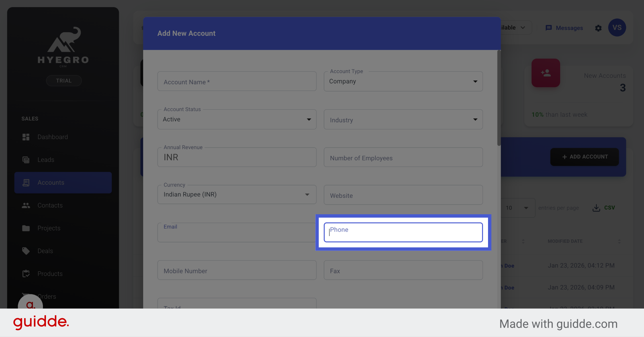Click the settings gear icon
Image resolution: width=644 pixels, height=337 pixels.
[x=598, y=28]
